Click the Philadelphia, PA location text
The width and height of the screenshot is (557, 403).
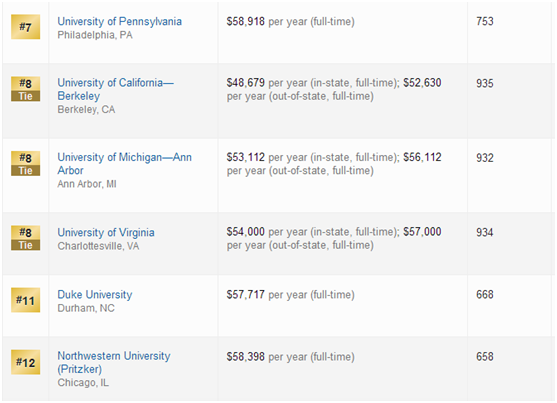(95, 35)
